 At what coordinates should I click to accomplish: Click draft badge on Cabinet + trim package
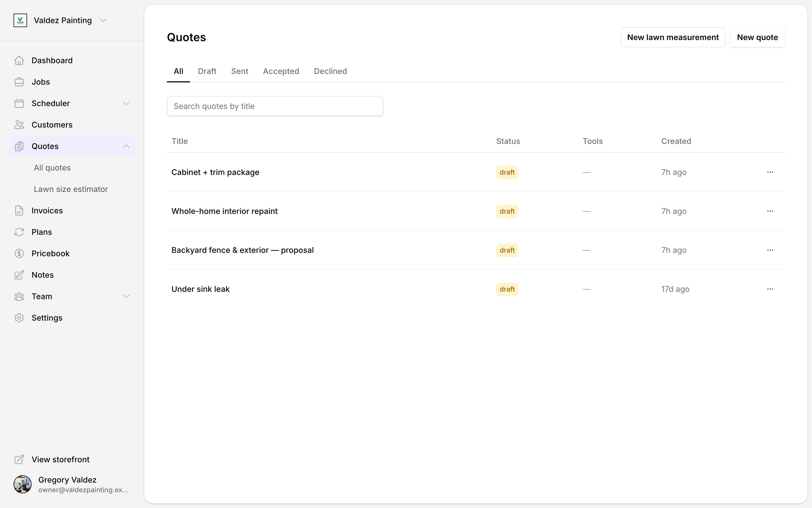pyautogui.click(x=507, y=172)
